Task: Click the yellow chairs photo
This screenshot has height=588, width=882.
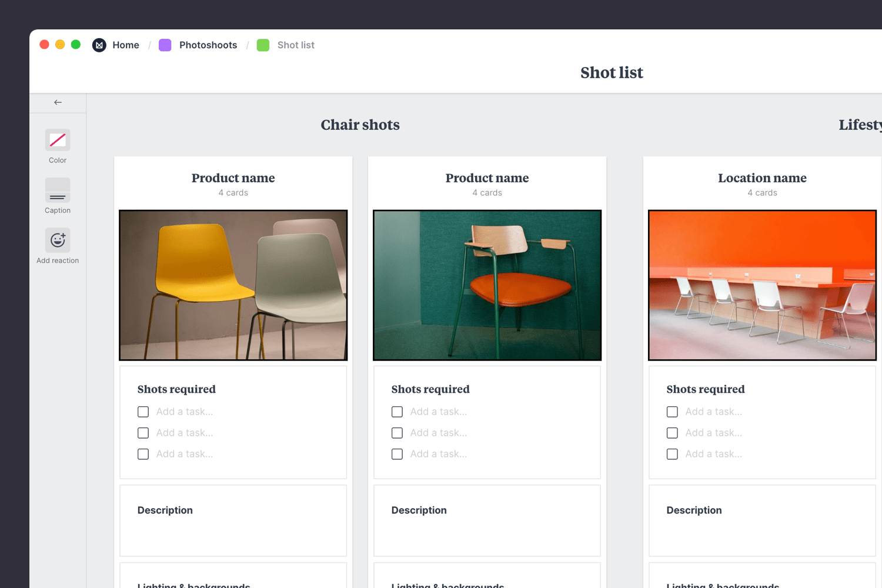Action: tap(233, 285)
